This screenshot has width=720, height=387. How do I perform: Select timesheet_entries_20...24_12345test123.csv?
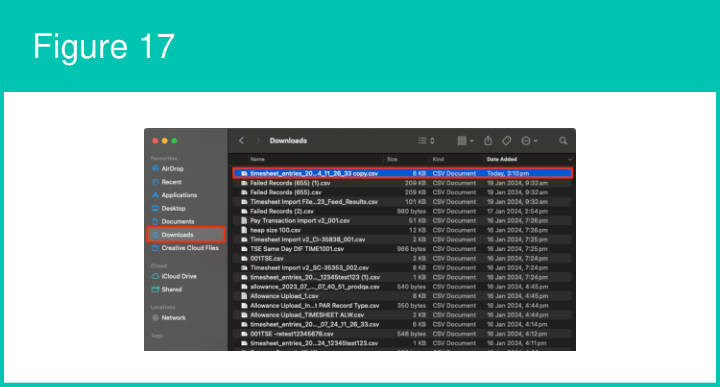pos(403,343)
